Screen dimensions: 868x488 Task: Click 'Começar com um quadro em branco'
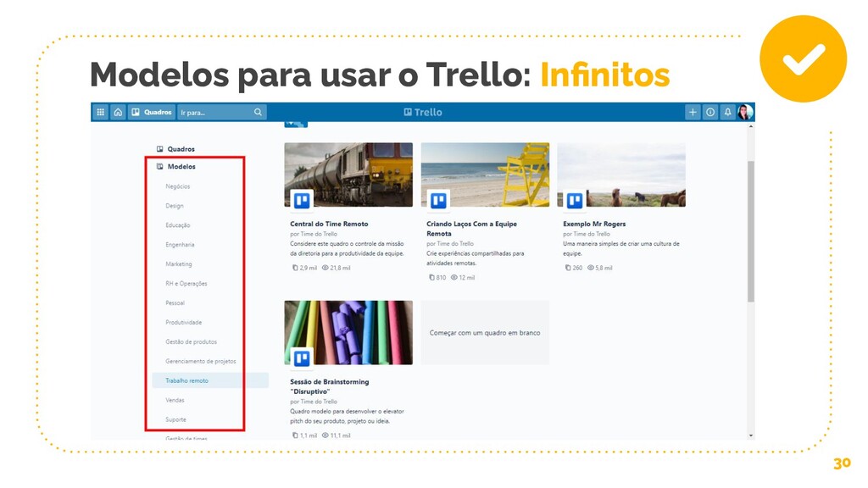(x=485, y=332)
